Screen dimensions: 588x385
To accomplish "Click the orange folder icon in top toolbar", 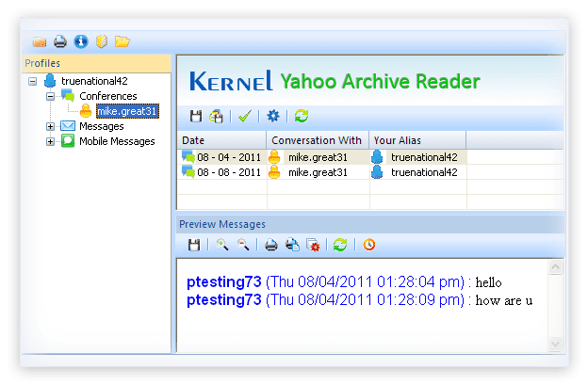I will [40, 41].
